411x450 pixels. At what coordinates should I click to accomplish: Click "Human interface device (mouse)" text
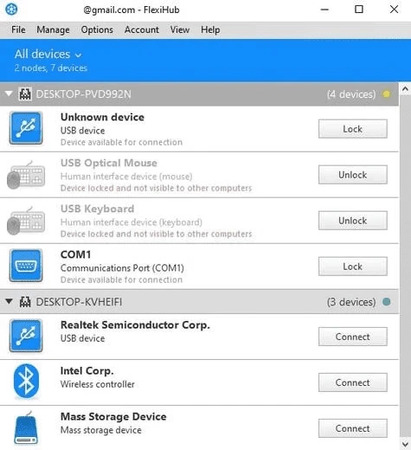click(x=126, y=176)
